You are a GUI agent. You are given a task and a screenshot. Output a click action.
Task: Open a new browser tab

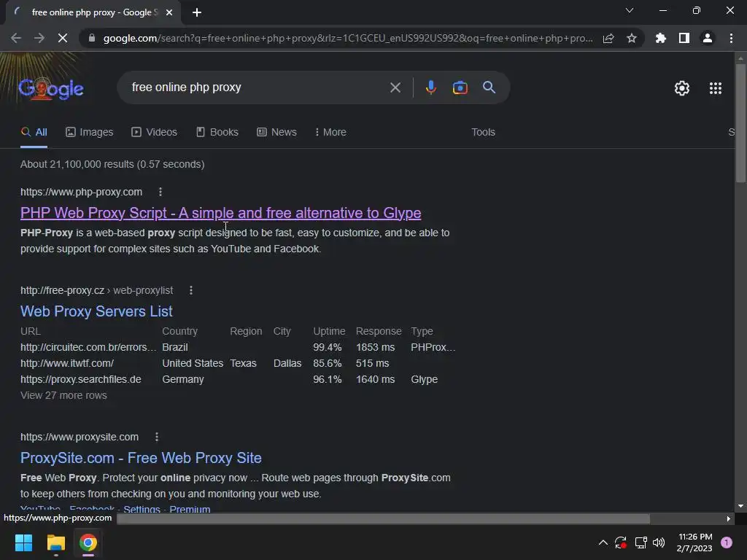[197, 12]
